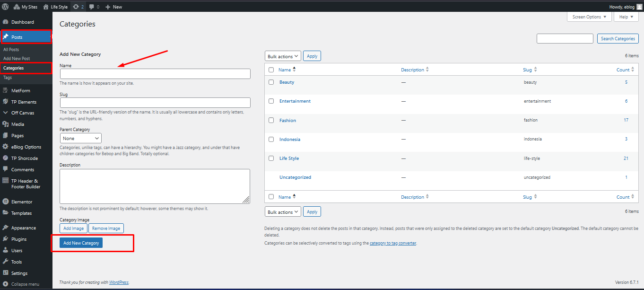
Task: Open the category to tag converter link
Action: coord(392,244)
